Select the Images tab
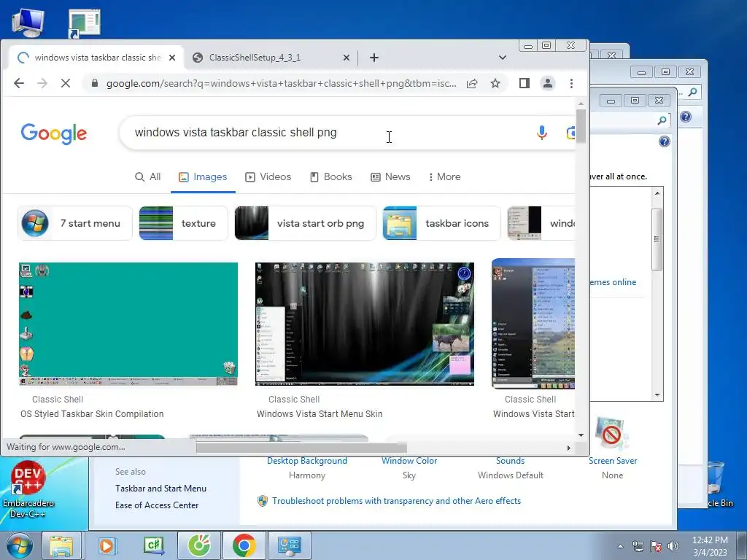 tap(203, 176)
